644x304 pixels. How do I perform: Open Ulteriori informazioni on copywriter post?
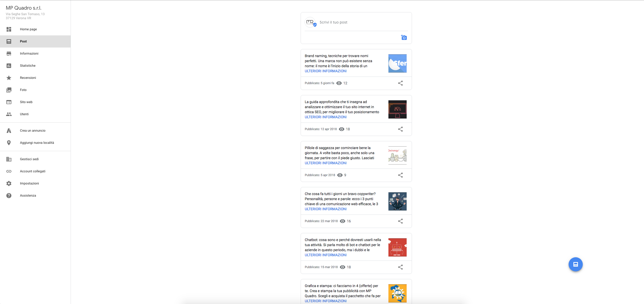click(x=326, y=209)
